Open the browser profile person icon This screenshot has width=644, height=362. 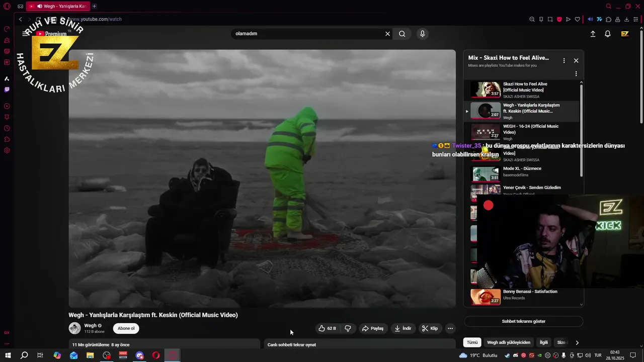(x=617, y=19)
